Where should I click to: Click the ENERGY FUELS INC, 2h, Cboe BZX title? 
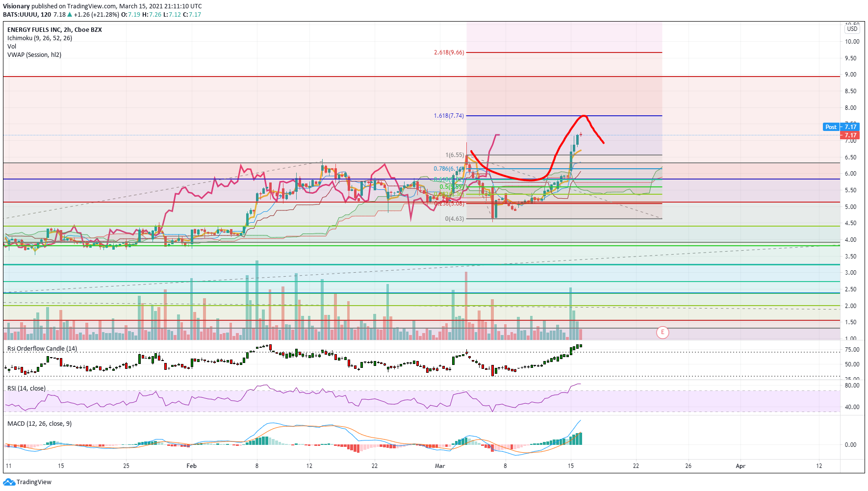click(54, 30)
